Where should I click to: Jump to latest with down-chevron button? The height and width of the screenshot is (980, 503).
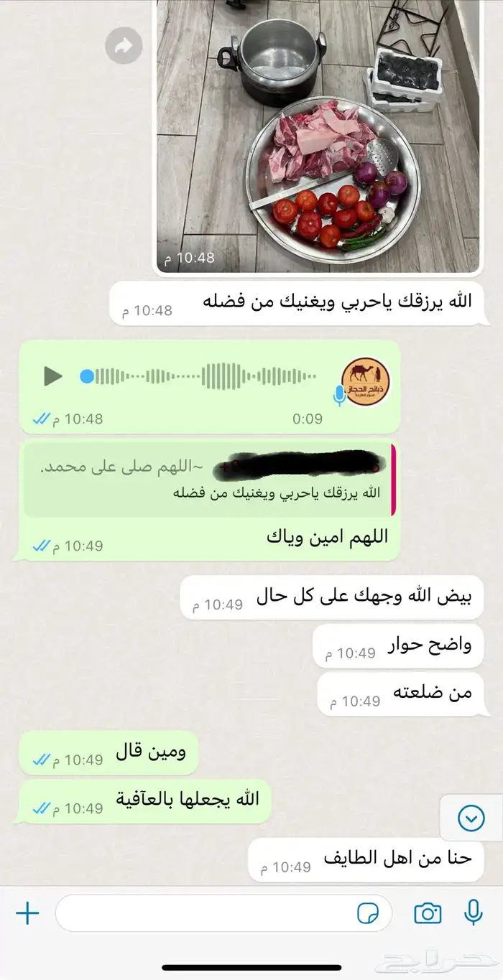coord(471,818)
